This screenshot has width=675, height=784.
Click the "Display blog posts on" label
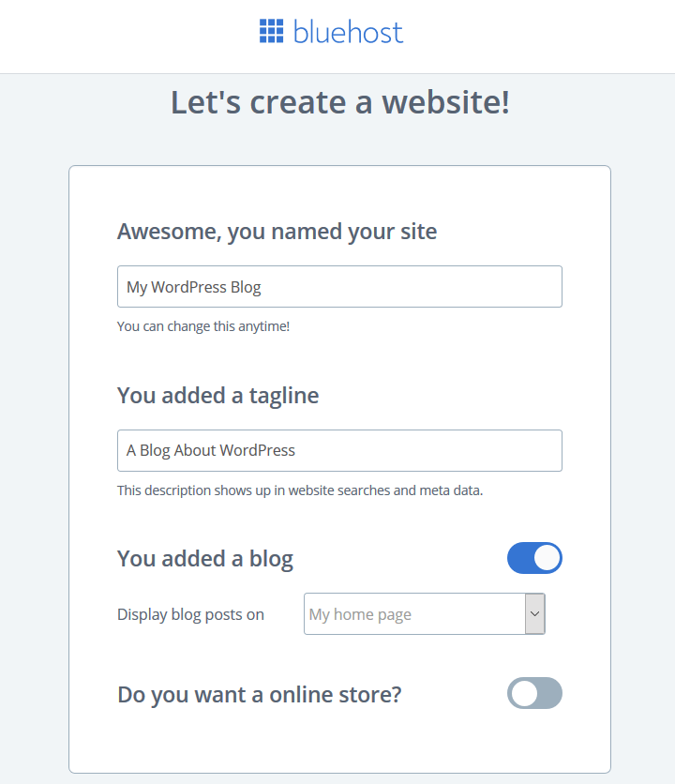pos(190,614)
